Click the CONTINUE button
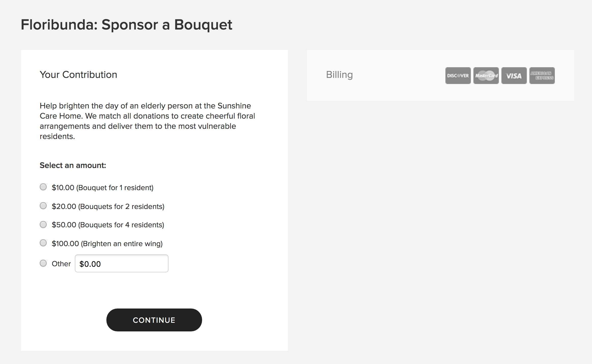 (154, 320)
